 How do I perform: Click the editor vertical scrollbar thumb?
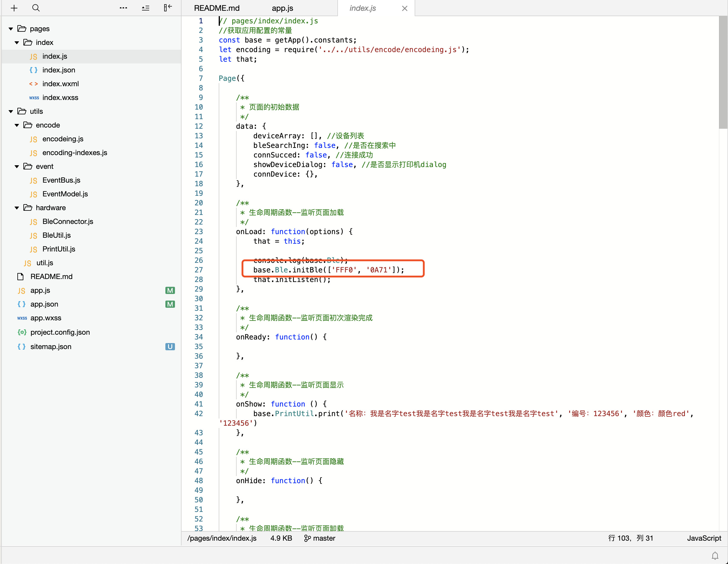point(723,72)
